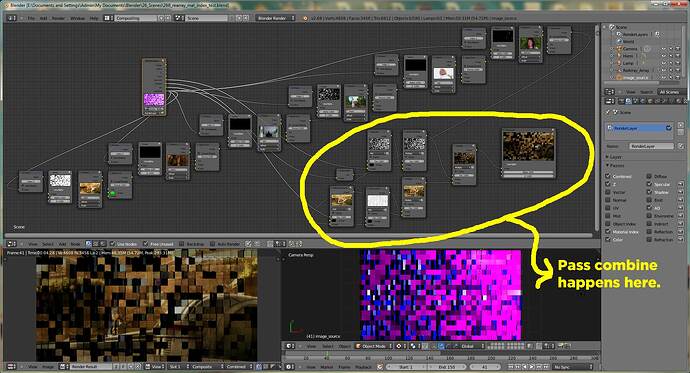
Task: Switch to the Scene properties tab icon
Action: click(x=635, y=101)
